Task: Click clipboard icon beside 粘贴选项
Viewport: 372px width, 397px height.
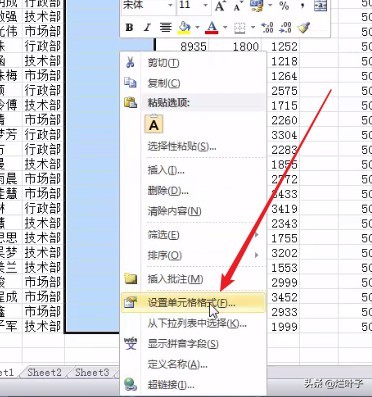Action: (130, 102)
